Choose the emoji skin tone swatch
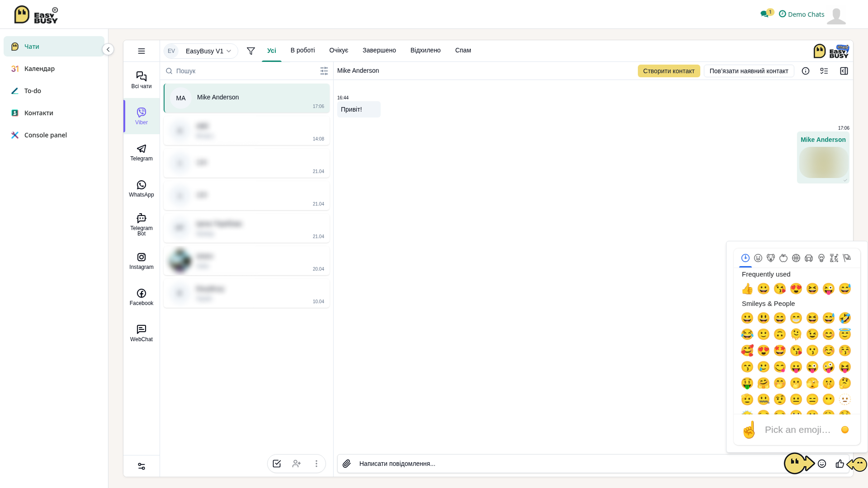This screenshot has height=488, width=868. click(845, 430)
